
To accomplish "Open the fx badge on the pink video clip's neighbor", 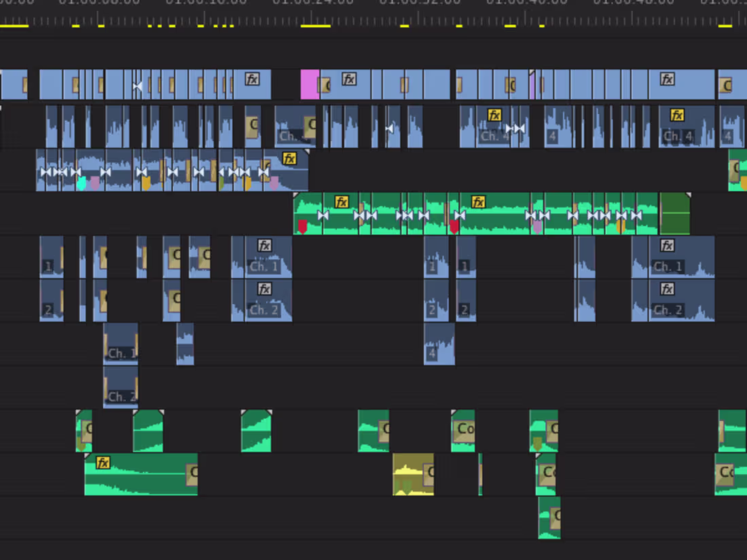I will pos(348,79).
